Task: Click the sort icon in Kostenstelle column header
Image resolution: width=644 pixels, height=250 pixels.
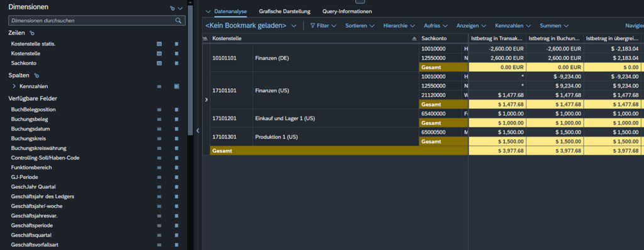Action: (x=414, y=38)
